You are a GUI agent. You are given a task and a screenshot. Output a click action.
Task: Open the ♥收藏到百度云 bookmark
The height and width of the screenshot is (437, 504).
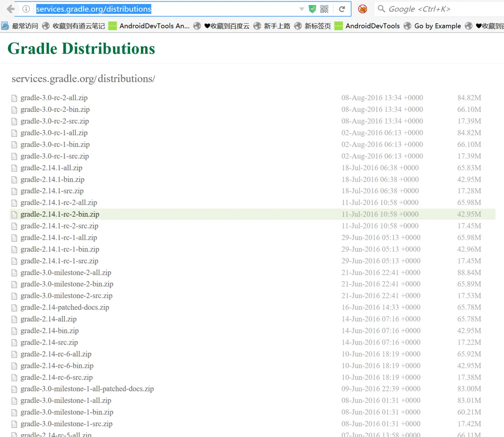(222, 26)
